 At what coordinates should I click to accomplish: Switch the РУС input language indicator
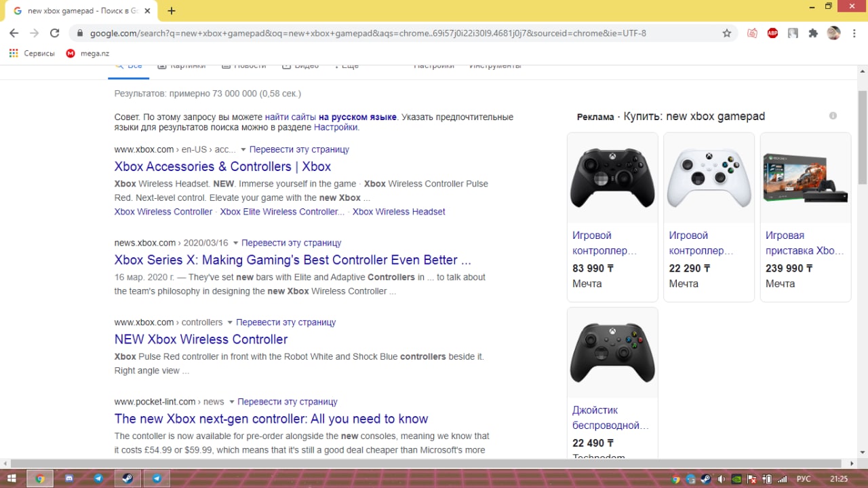(803, 478)
